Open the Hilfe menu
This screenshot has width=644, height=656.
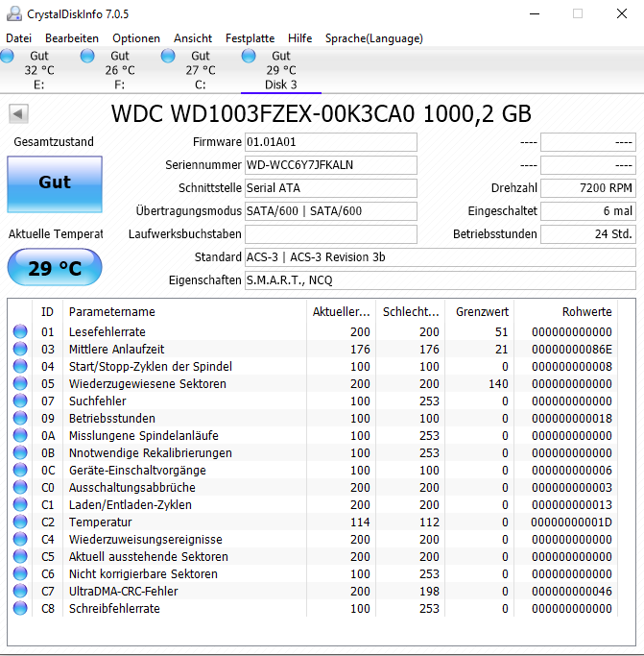(x=299, y=38)
